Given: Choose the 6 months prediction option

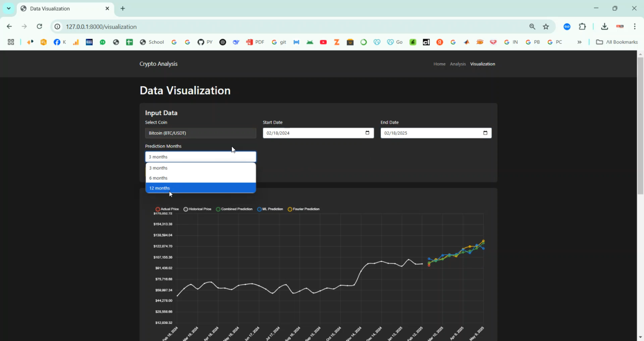Looking at the screenshot, I should (200, 178).
